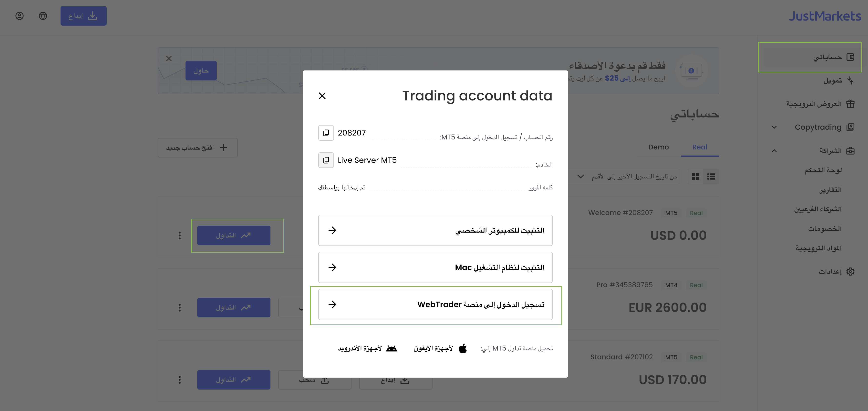Dismiss the invite friends banner
This screenshot has width=868, height=411.
(169, 59)
